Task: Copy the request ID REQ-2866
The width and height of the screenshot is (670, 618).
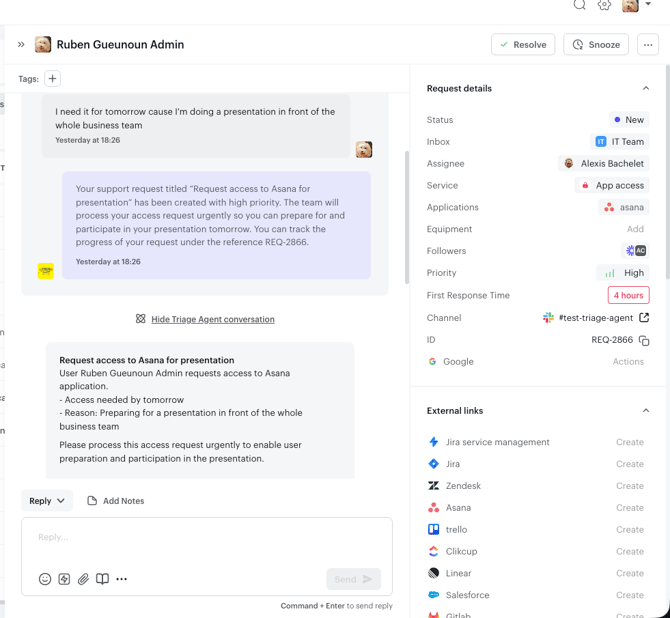Action: click(644, 340)
